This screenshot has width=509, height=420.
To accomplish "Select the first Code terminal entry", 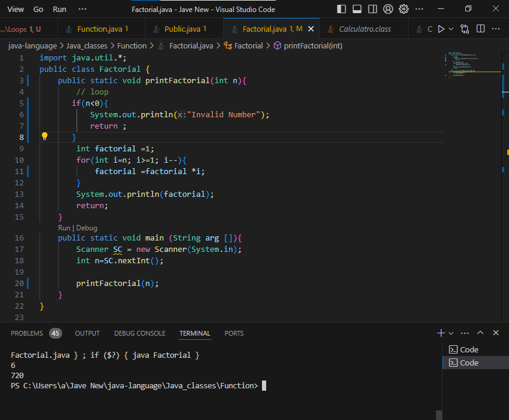I will coord(476,349).
